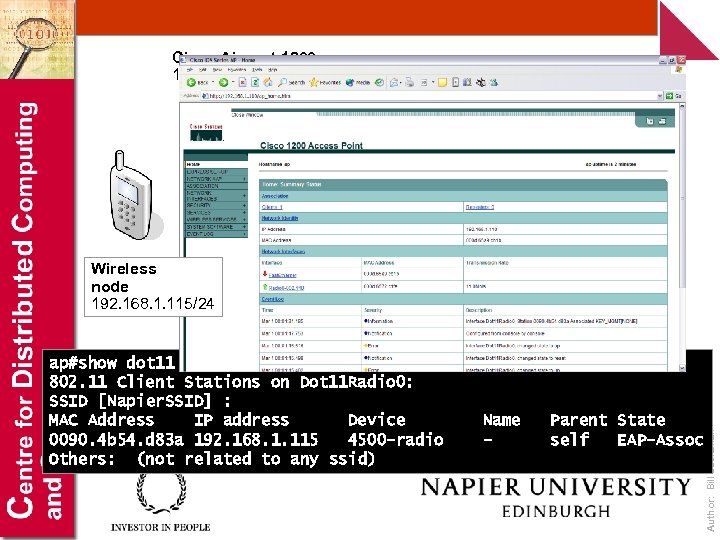
Task: Click the scrollbar up arrow in browser
Action: [x=682, y=106]
